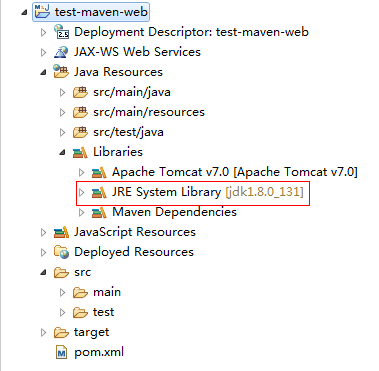Select the 'pom.xml' file name
The image size is (379, 371).
click(x=99, y=352)
